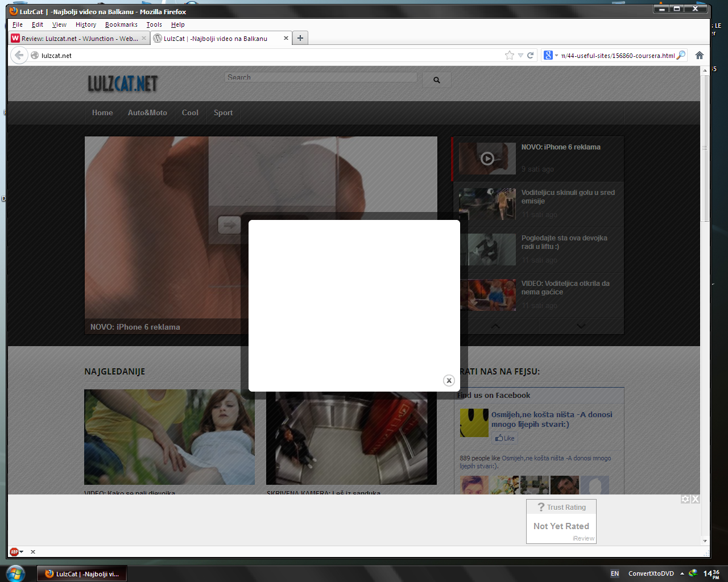
Task: Click the site search magnifier button
Action: pyautogui.click(x=437, y=80)
